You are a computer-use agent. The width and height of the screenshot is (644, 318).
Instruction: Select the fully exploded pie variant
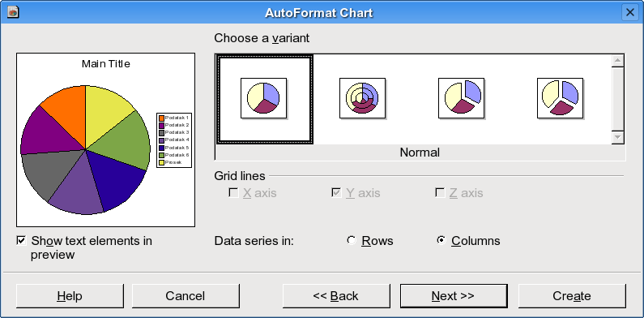561,98
